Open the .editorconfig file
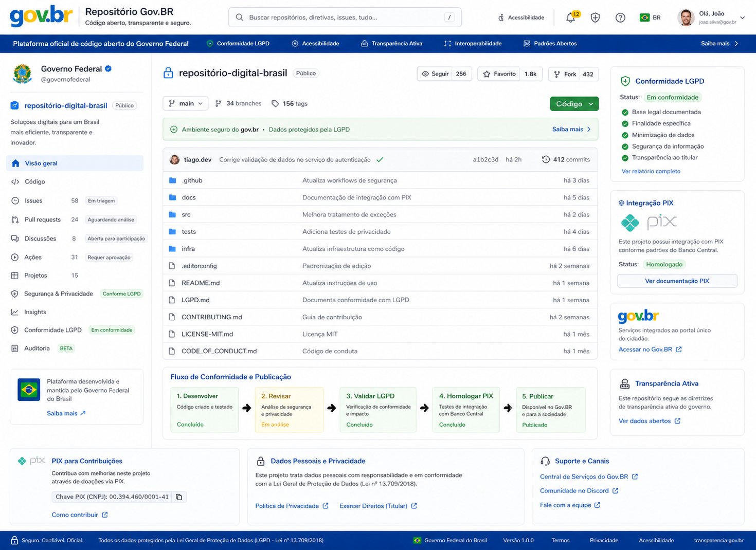 click(199, 266)
